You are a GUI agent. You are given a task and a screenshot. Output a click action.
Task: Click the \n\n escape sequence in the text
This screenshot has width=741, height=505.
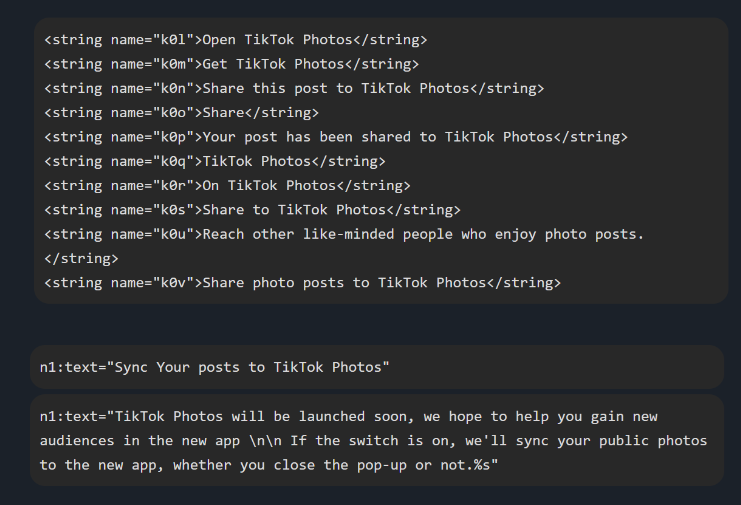[x=265, y=441]
